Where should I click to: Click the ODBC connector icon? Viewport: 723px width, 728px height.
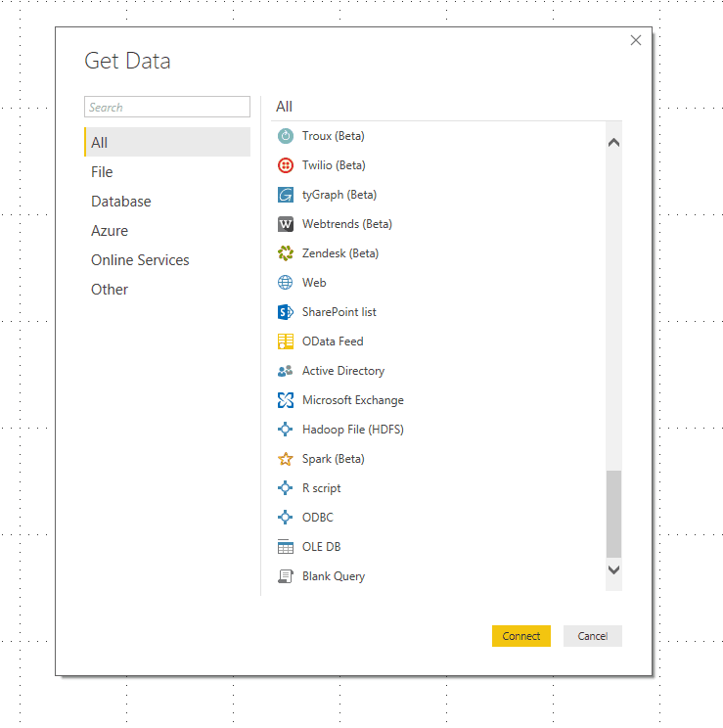click(285, 518)
